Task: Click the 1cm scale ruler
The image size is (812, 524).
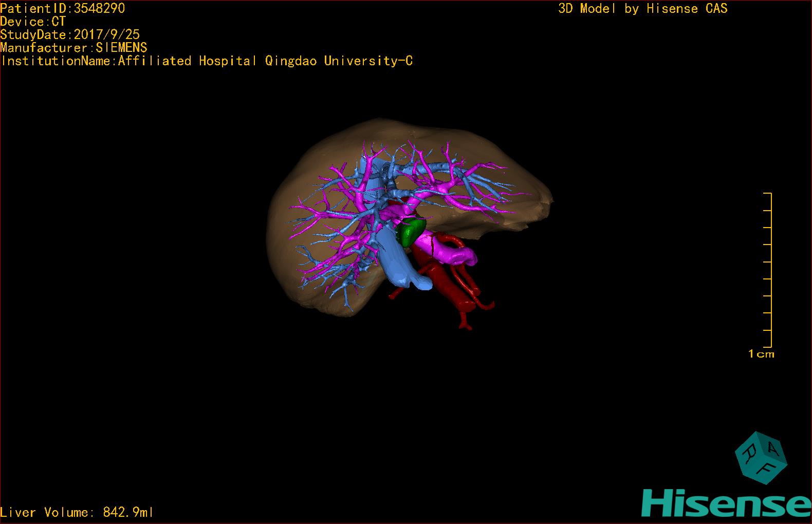Action: [768, 270]
